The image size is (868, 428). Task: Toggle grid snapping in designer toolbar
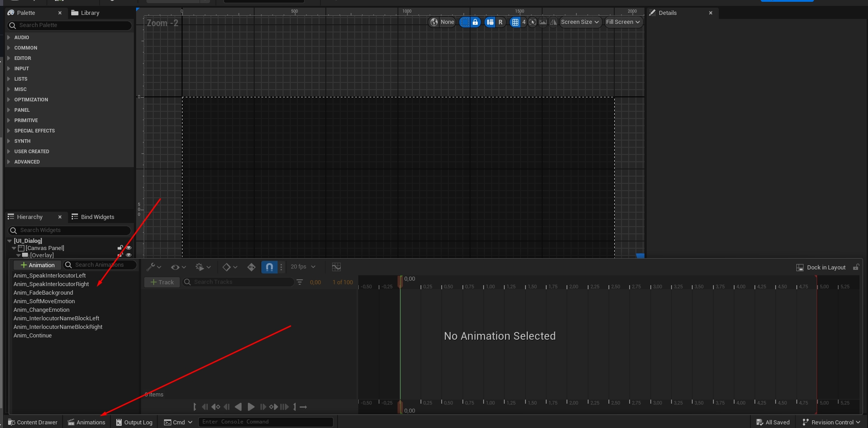515,22
